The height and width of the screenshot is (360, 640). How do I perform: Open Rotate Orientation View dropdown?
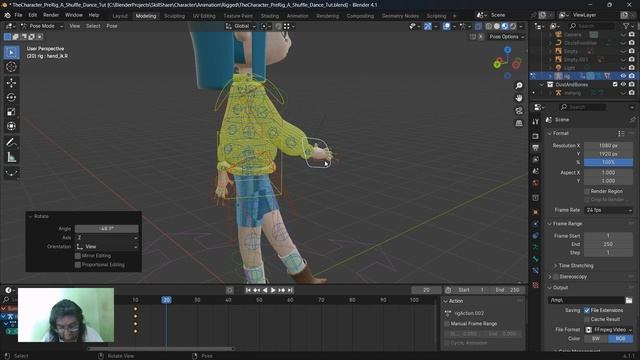107,247
